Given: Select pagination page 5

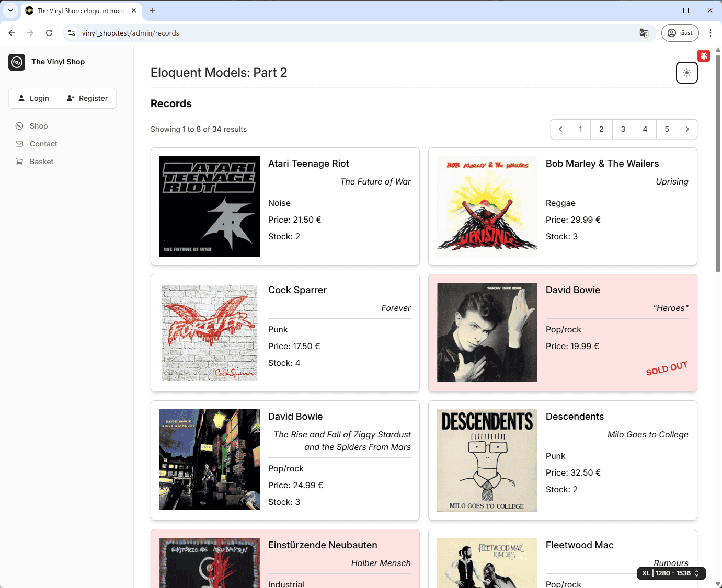Looking at the screenshot, I should [x=667, y=129].
